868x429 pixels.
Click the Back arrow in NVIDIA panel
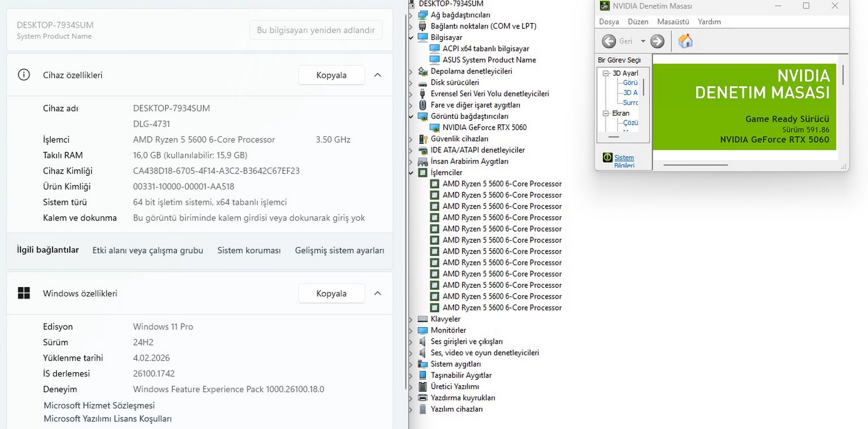tap(609, 41)
